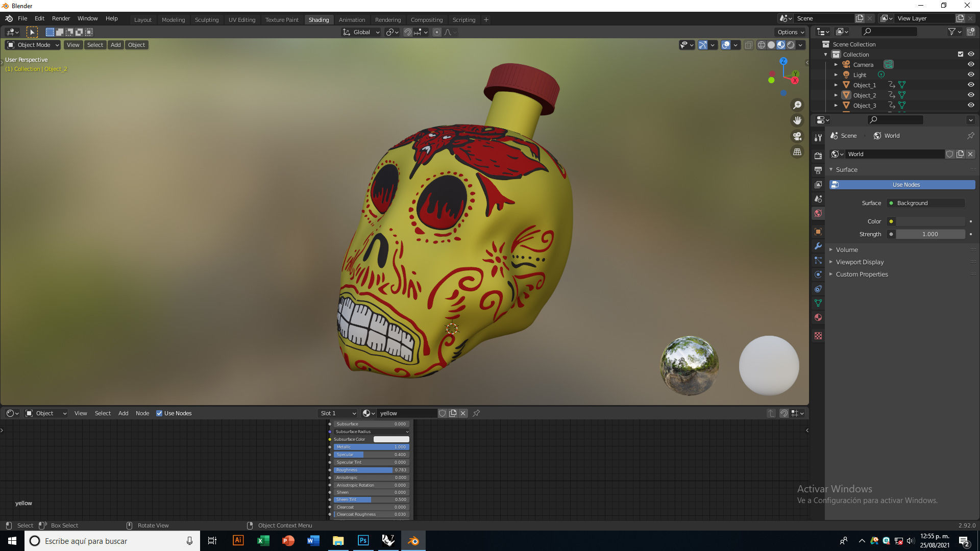The height and width of the screenshot is (551, 980).
Task: Open the Render properties tab icon
Action: (x=818, y=156)
